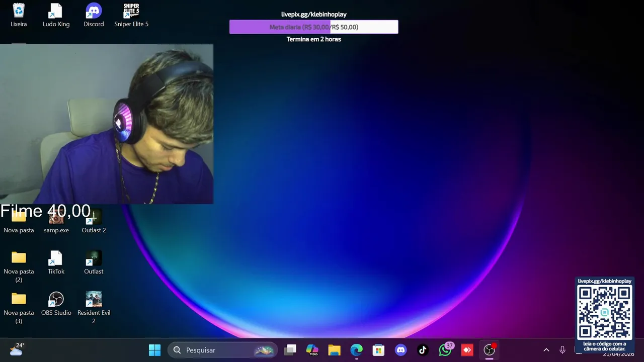Open File Explorer from the taskbar
Viewport: 644px width, 362px height.
pos(335,350)
